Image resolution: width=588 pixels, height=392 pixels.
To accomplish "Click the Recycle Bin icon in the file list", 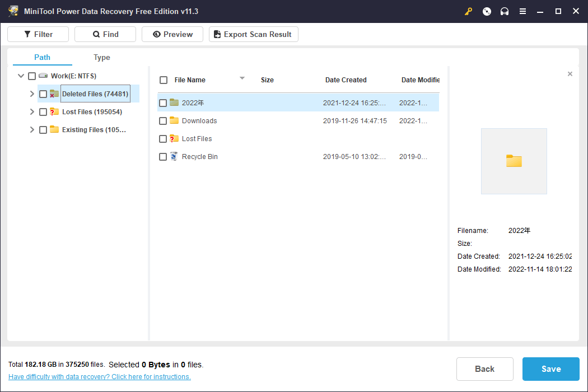I will 173,156.
